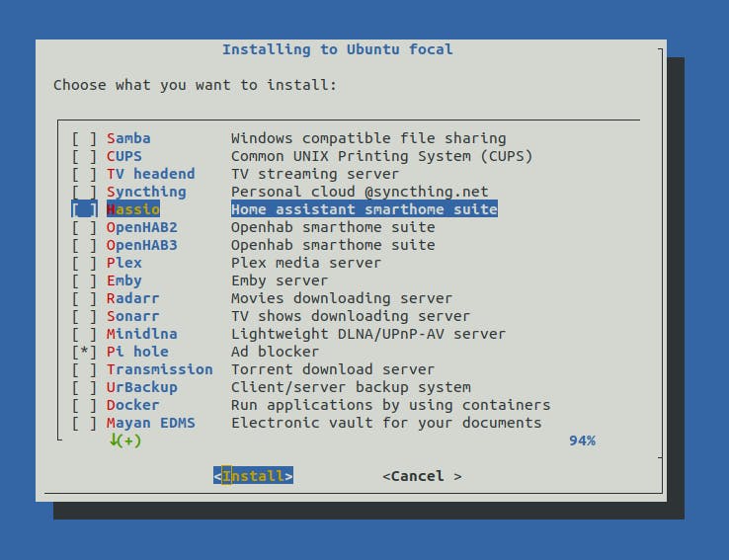Click 'Personal cloud @syncthing.net' description
The image size is (729, 560).
coord(360,192)
